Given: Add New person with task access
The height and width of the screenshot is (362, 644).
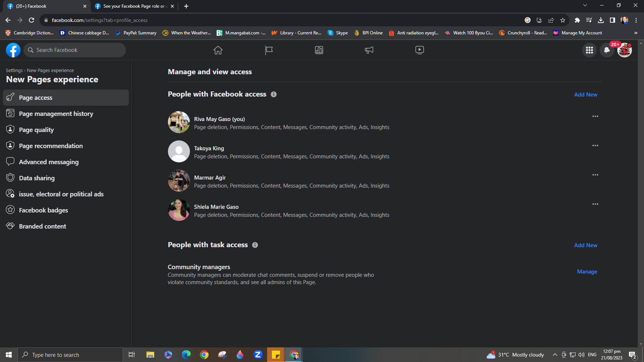Looking at the screenshot, I should point(585,245).
